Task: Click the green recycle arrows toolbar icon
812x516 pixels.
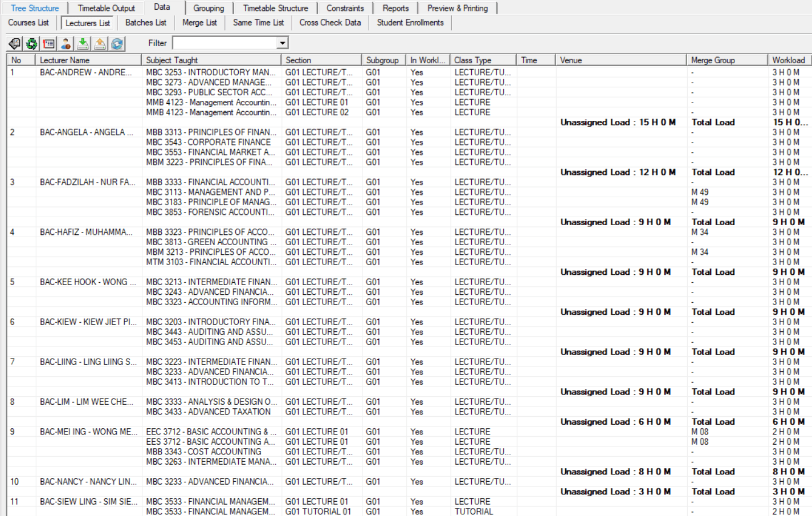Action: [x=31, y=43]
